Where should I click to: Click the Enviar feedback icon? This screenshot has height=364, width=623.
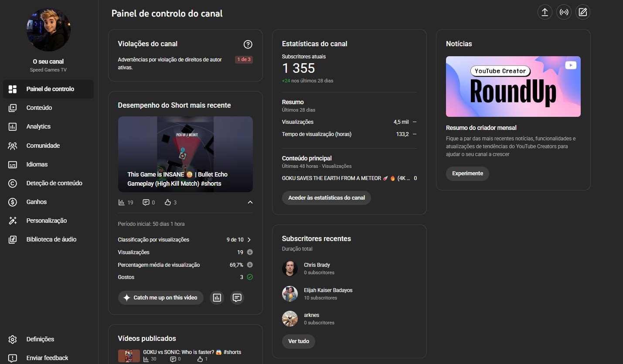coord(13,358)
